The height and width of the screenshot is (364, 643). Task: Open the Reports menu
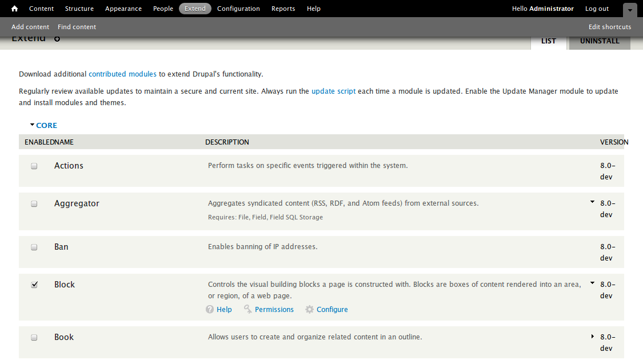tap(283, 9)
